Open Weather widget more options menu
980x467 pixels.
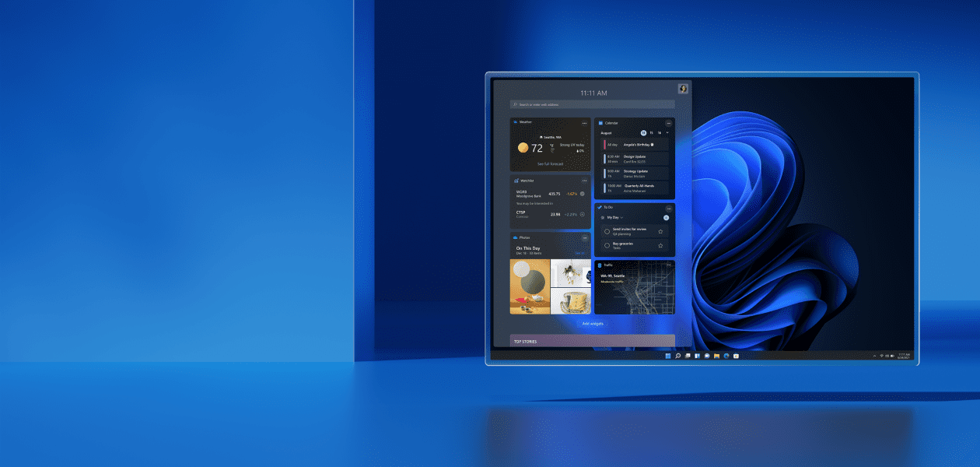pyautogui.click(x=584, y=123)
